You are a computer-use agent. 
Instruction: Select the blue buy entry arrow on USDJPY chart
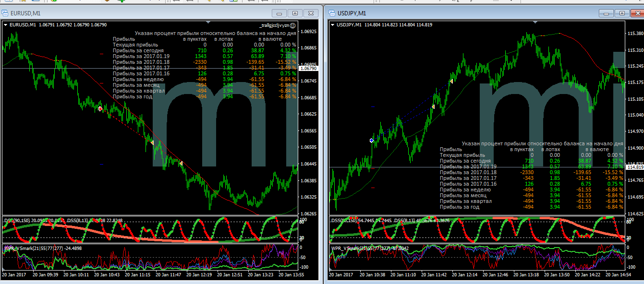[372, 140]
